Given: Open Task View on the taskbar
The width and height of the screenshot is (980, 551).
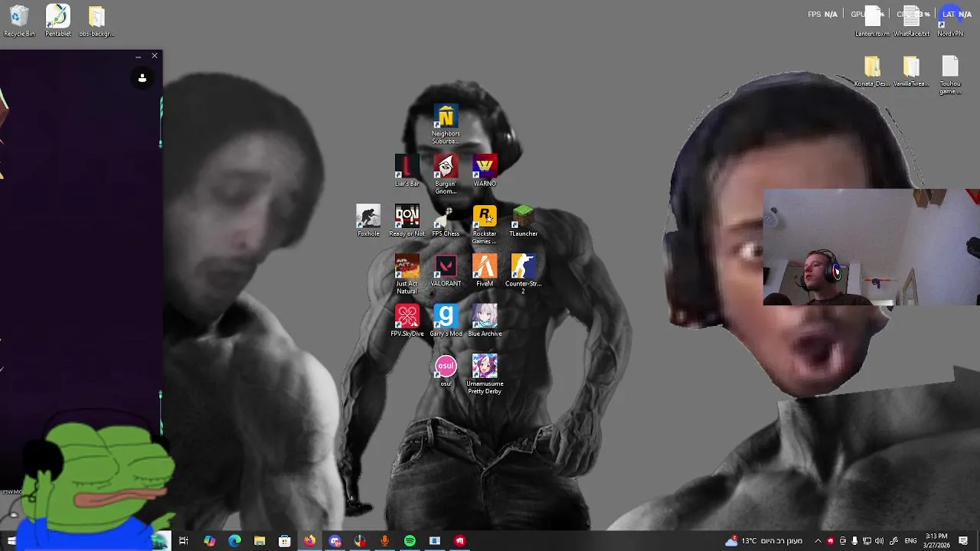Looking at the screenshot, I should click(184, 541).
